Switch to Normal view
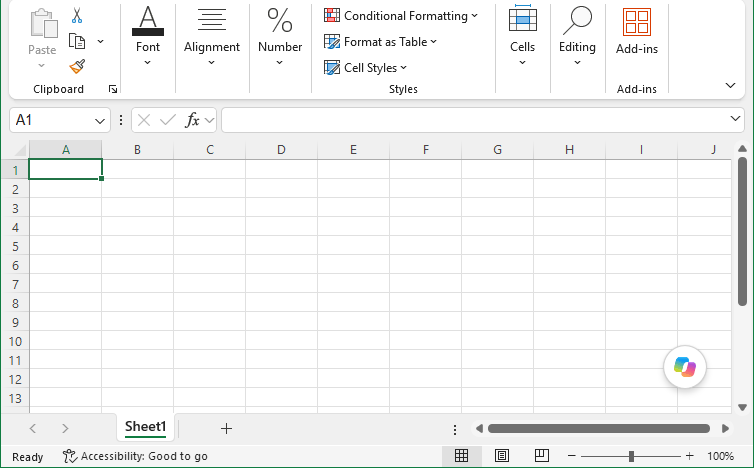This screenshot has height=468, width=754. point(461,455)
